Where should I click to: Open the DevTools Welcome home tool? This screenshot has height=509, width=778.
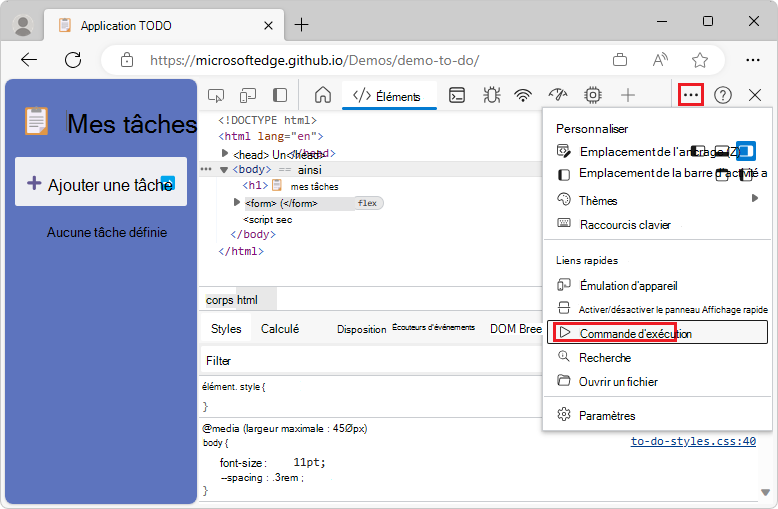[x=323, y=95]
